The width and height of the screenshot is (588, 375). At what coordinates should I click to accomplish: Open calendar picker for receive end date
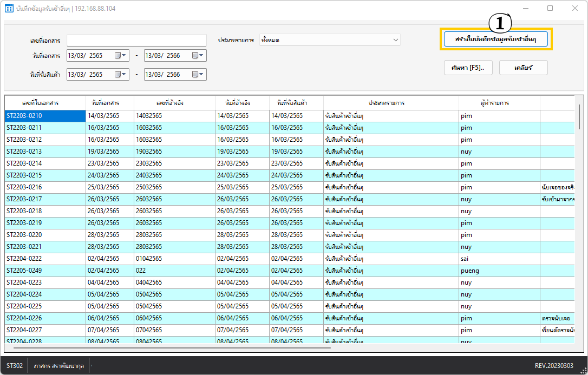pos(198,75)
